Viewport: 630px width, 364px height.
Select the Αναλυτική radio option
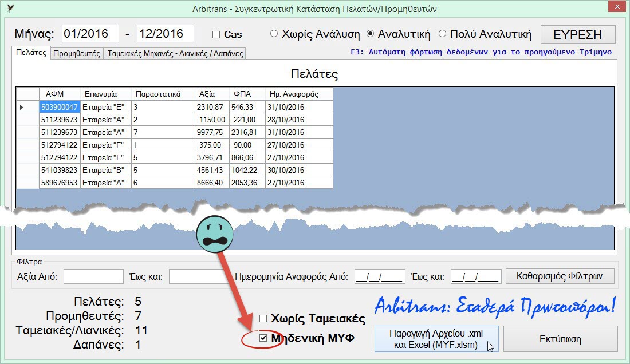click(371, 34)
